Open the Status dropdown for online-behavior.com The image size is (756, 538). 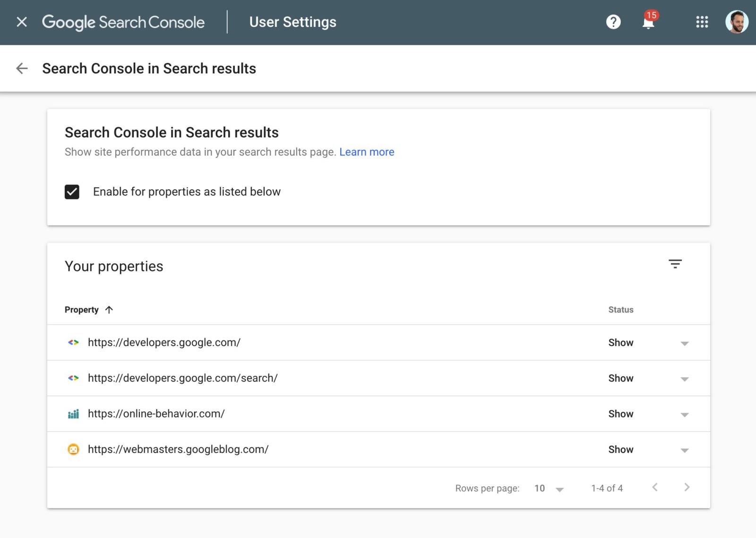pos(684,415)
